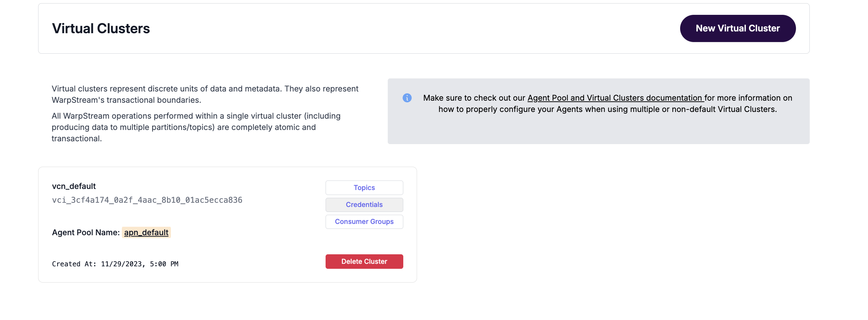Follow the apn_default agent pool link

tap(146, 232)
